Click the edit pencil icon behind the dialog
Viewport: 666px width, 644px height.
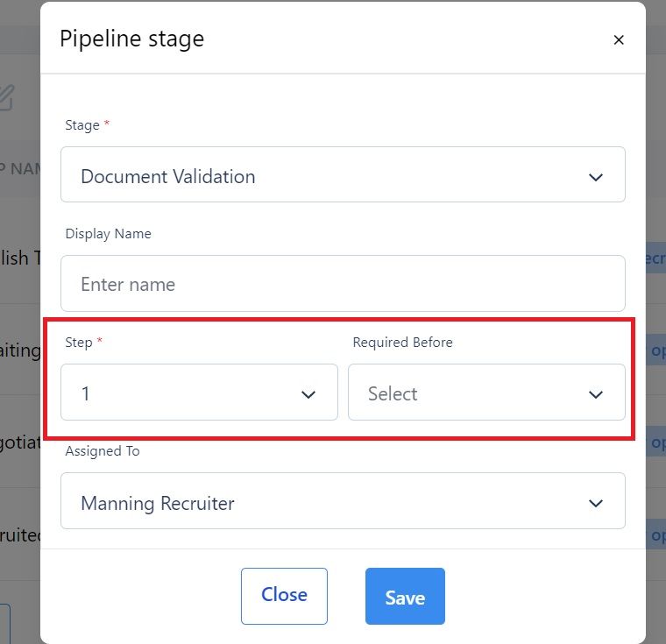[7, 97]
